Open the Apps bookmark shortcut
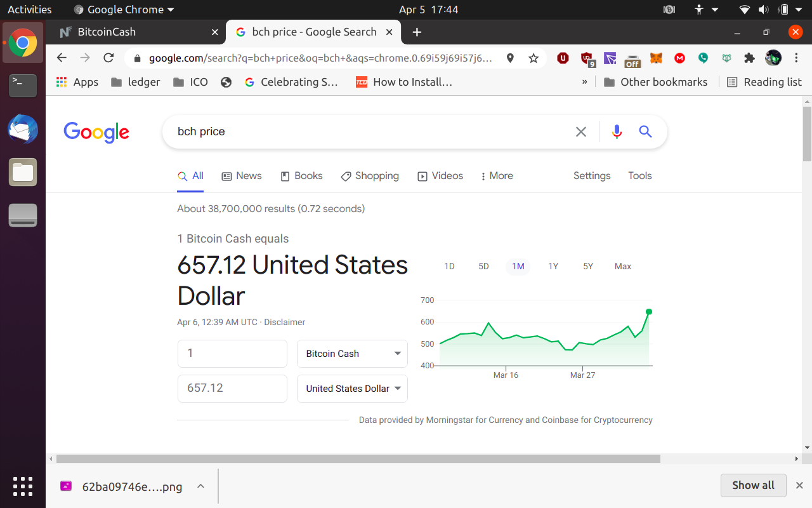812x508 pixels. tap(77, 82)
